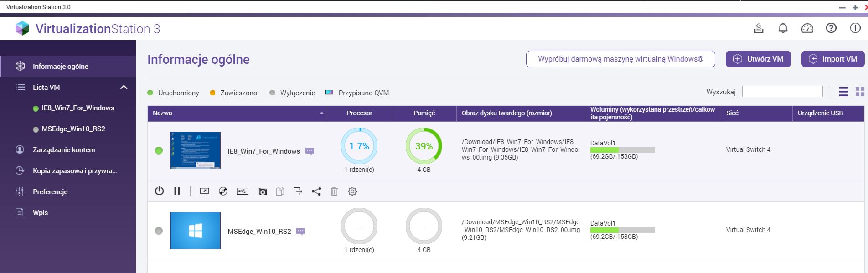Screen dimensions: 868x273
Task: Click IE8_Win7_For_Windows name in table
Action: pos(263,151)
